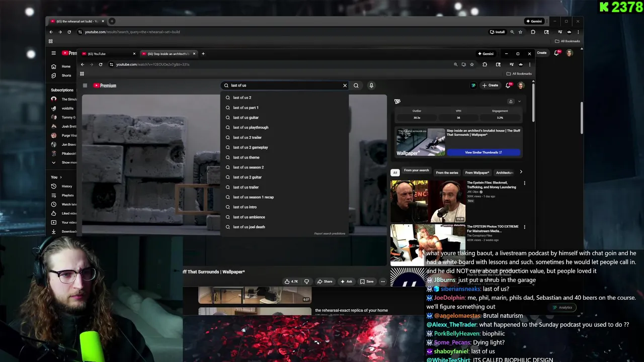Select 'last of us ambience' suggestion
The height and width of the screenshot is (362, 644).
pyautogui.click(x=284, y=217)
